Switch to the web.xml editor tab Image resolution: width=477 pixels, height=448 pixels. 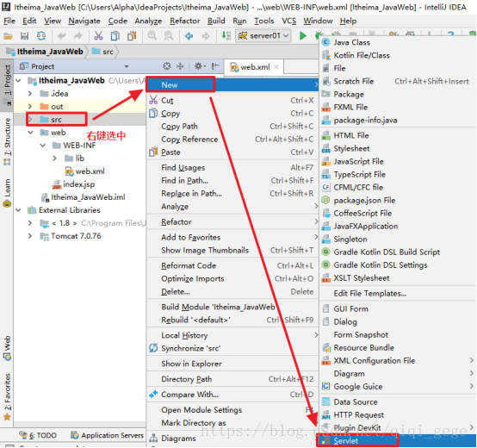point(255,67)
